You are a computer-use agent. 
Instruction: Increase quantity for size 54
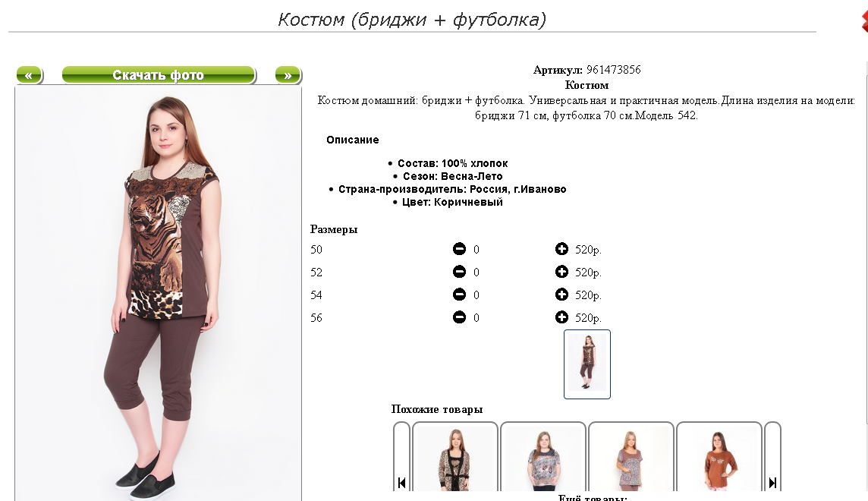coord(561,295)
